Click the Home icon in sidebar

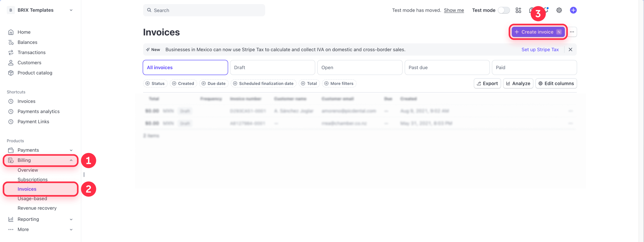[11, 32]
